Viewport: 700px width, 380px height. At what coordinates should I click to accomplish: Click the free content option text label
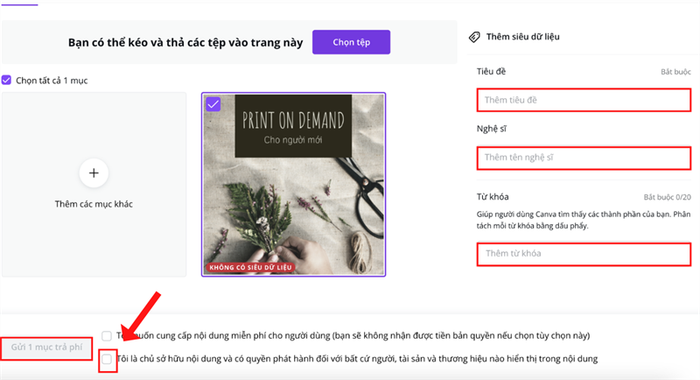[x=353, y=335]
